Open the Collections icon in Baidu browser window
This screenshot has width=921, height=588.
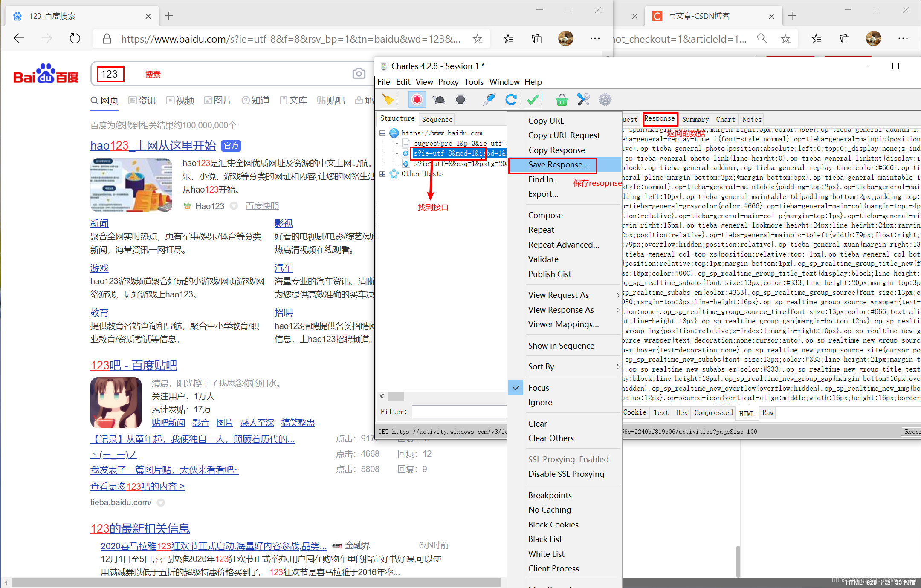(536, 39)
